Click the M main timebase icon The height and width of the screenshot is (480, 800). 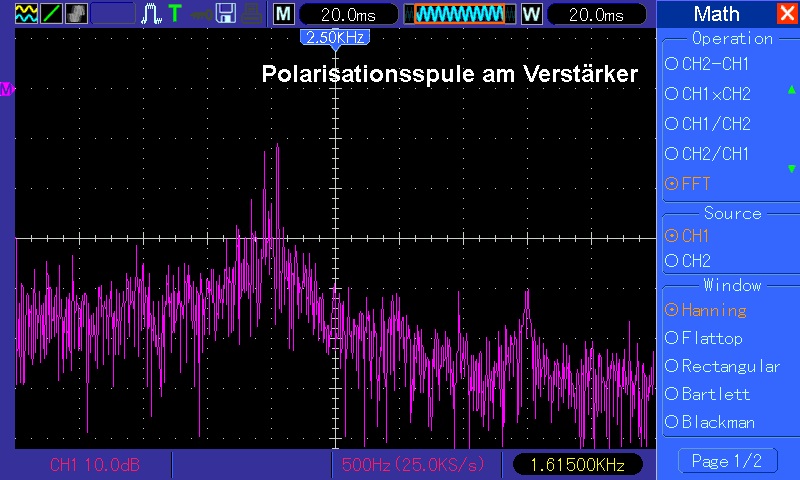[x=284, y=14]
